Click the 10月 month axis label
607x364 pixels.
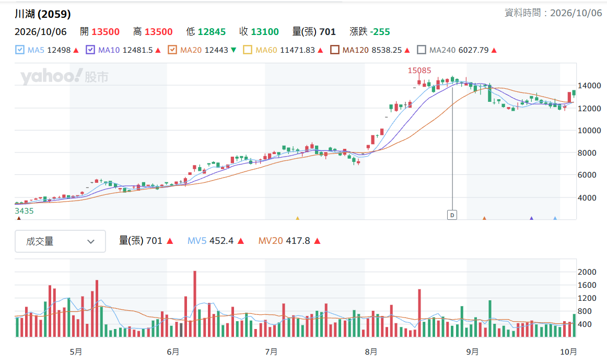[x=568, y=351]
